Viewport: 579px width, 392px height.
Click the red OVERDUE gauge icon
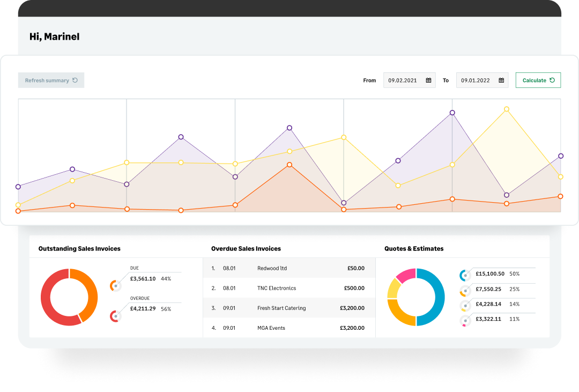[x=115, y=316]
